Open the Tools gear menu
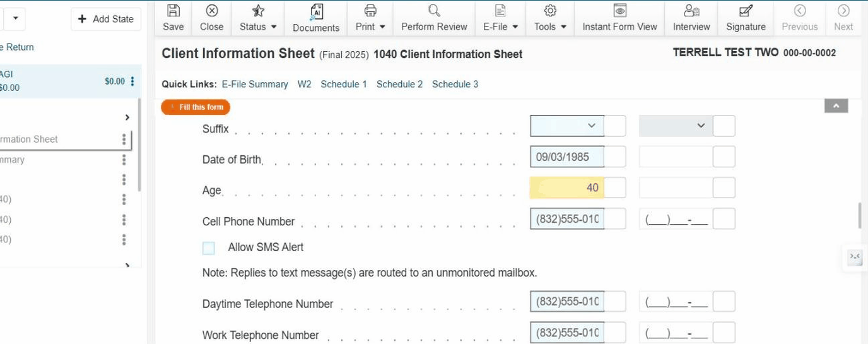Image resolution: width=868 pixels, height=344 pixels. coord(550,18)
